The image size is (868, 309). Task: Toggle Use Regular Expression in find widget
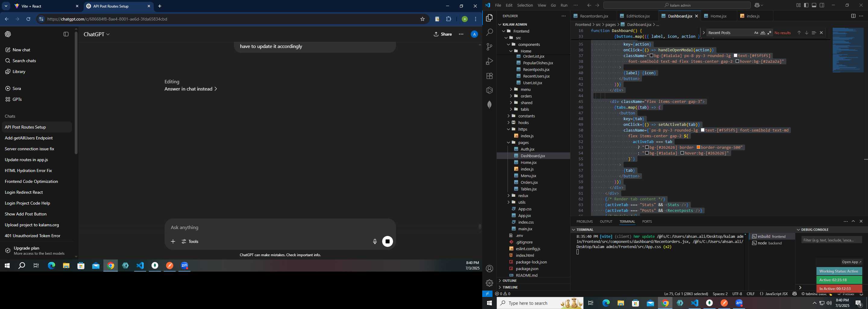(769, 33)
